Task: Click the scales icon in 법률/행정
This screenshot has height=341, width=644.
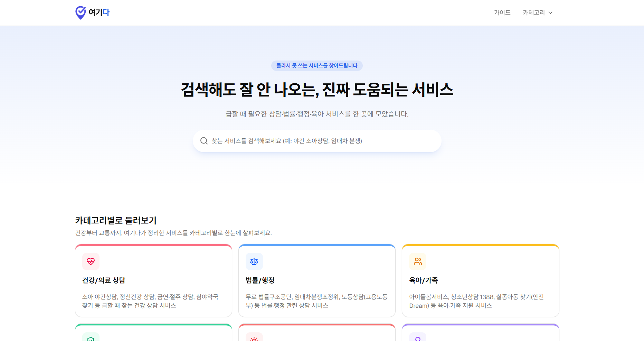Action: click(x=254, y=261)
